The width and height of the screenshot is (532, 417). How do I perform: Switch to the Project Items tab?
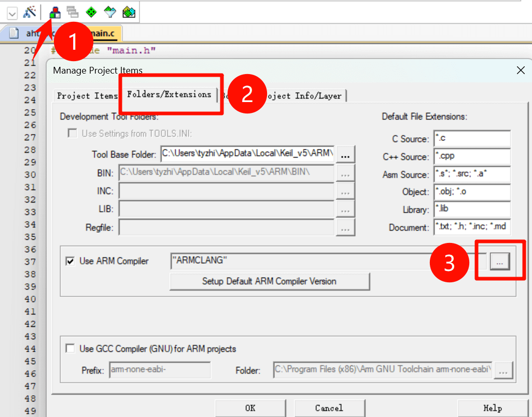point(87,96)
